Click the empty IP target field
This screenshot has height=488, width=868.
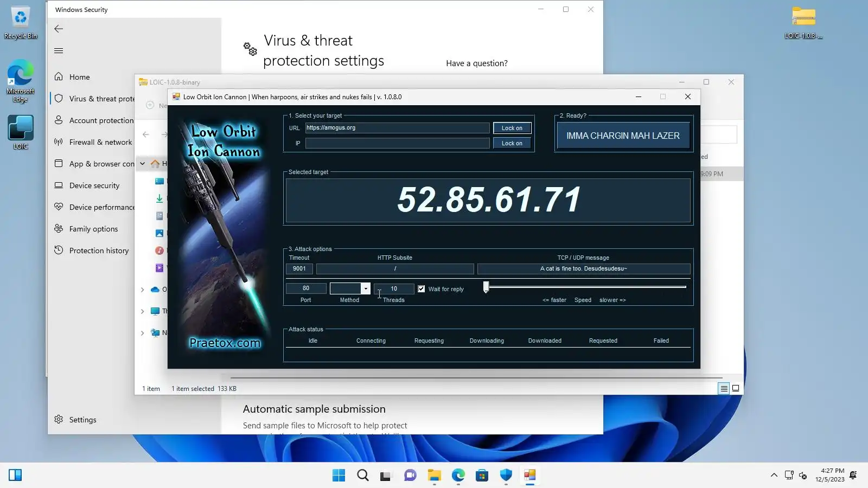[x=397, y=143]
